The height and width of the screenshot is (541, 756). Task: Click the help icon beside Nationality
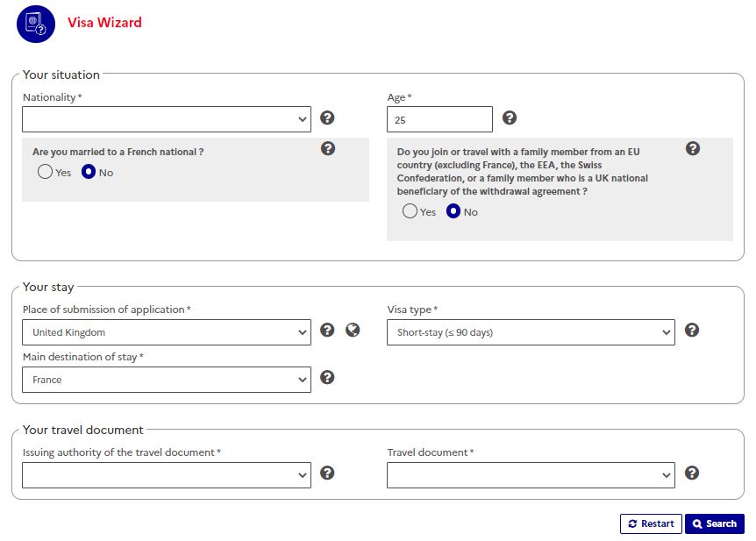(x=327, y=118)
